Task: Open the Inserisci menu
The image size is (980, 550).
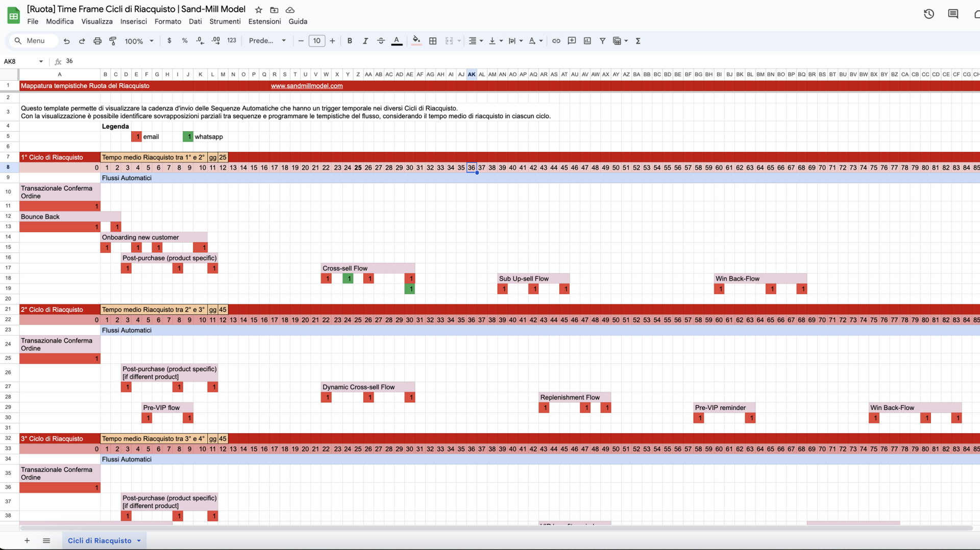Action: point(133,21)
